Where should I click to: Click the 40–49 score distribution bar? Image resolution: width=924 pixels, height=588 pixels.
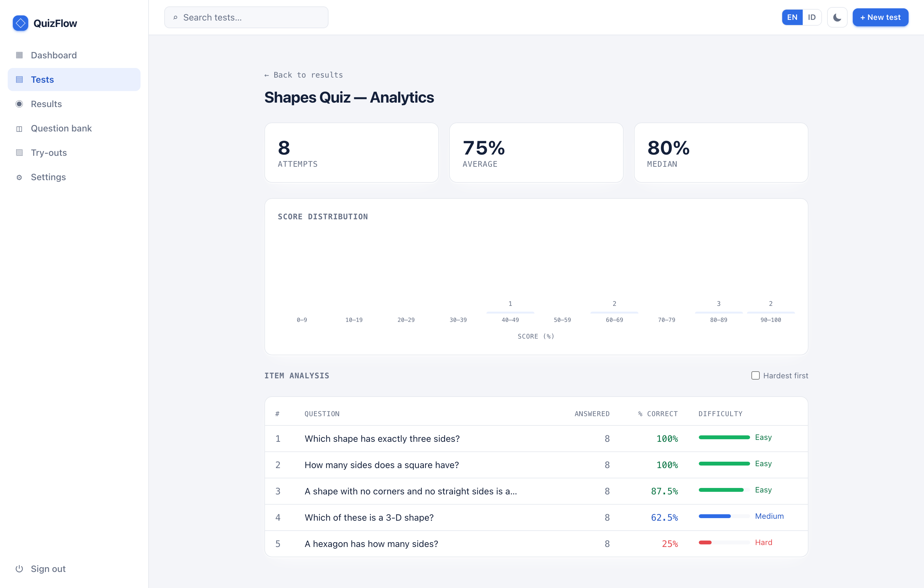(x=510, y=313)
